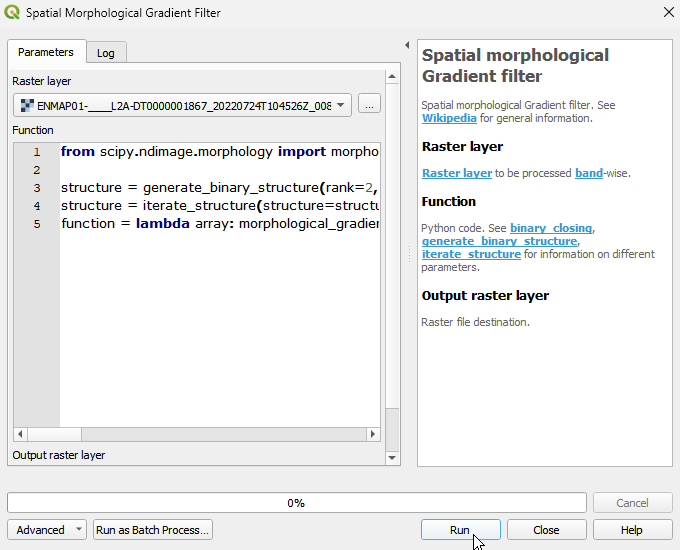Viewport: 680px width, 550px height.
Task: Open the Raster layer help link
Action: [457, 173]
